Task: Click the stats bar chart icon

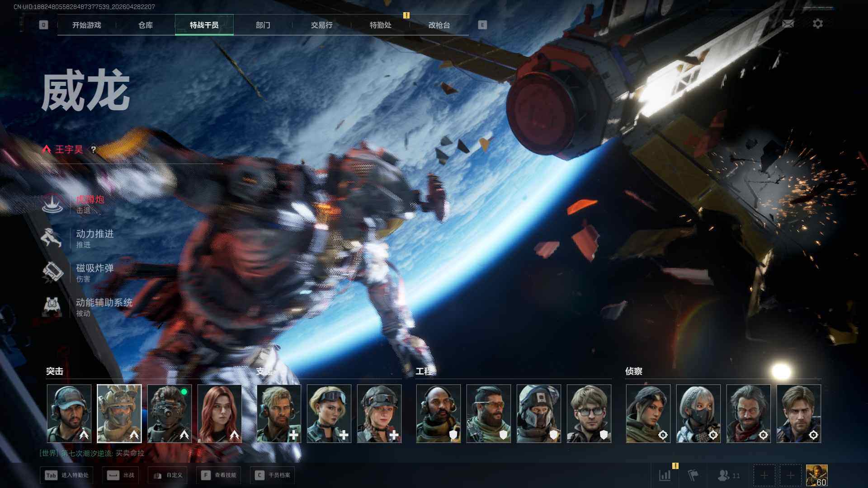Action: tap(665, 475)
